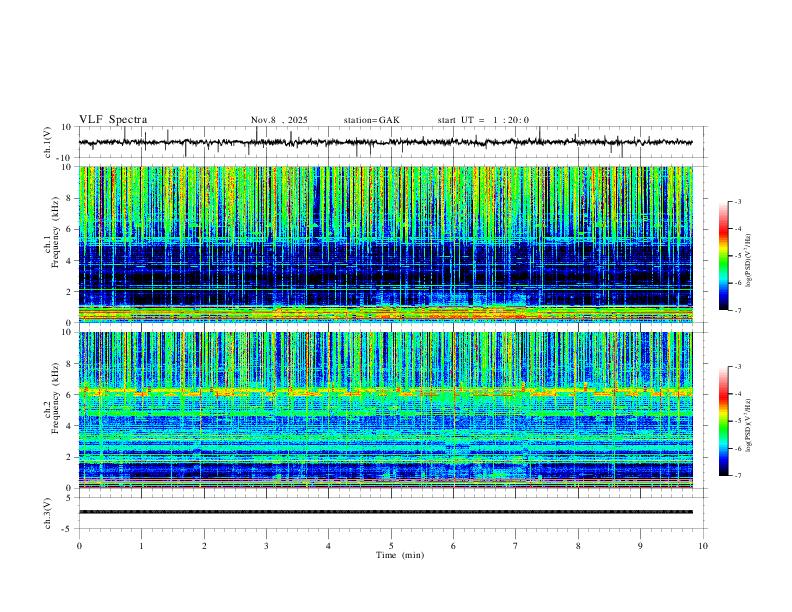Click the yellow 6 kHz band in ch.2 spectrogram

(385, 391)
